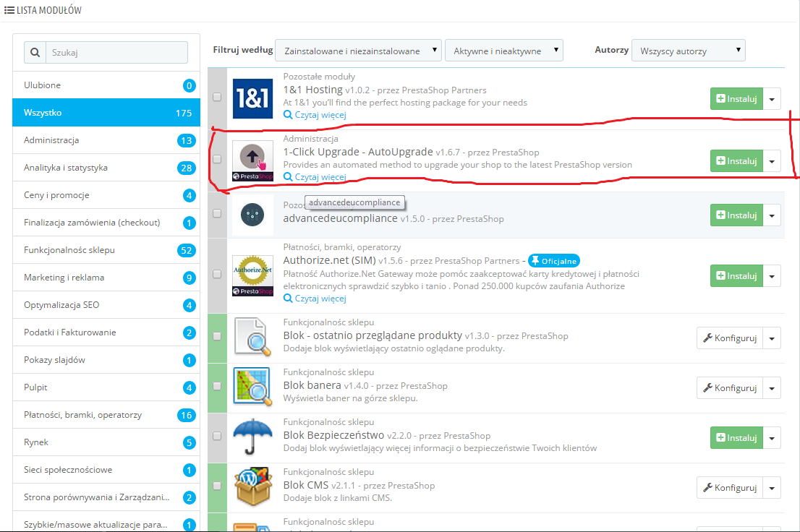Select the Ulubione category

tap(106, 85)
